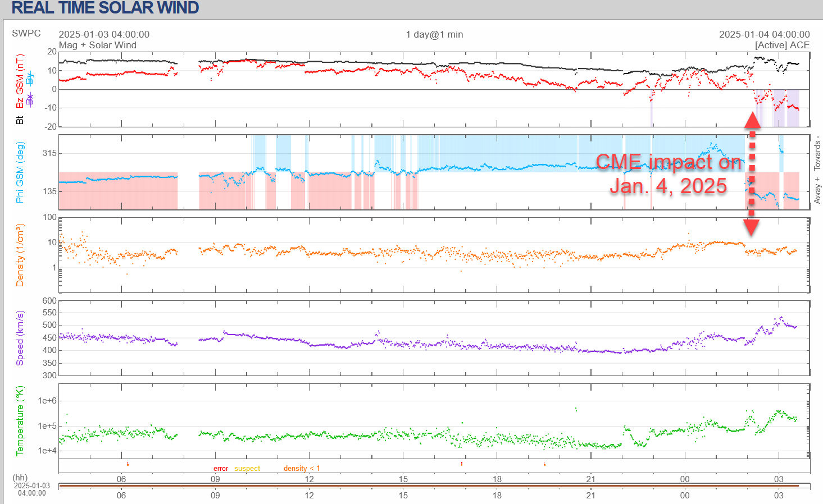Image resolution: width=823 pixels, height=504 pixels.
Task: Toggle the struck-through By series label
Action: coord(29,77)
